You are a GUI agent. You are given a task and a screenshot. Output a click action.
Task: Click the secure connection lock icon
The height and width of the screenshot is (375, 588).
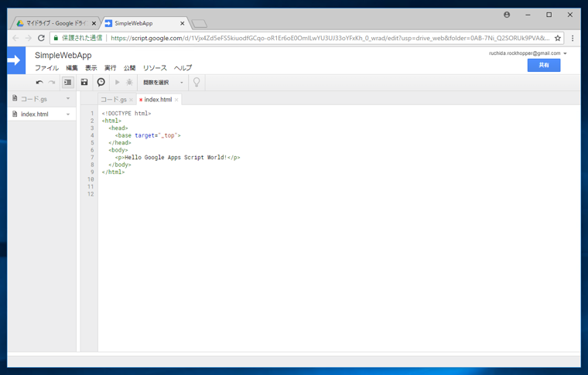click(x=56, y=38)
